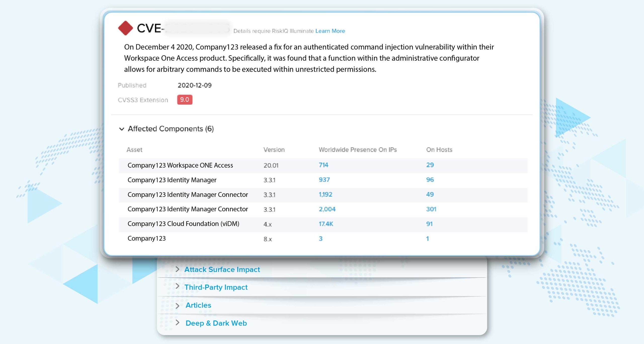Open the Third-Party Impact link

tap(216, 287)
